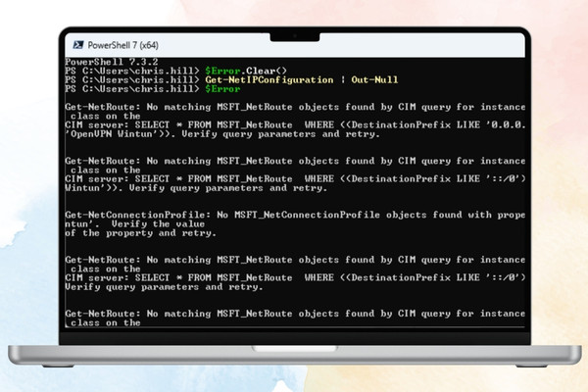Screen dimensions: 588x392
Task: Click the line 'ntun'. Verify the value'
Action: [x=135, y=224]
